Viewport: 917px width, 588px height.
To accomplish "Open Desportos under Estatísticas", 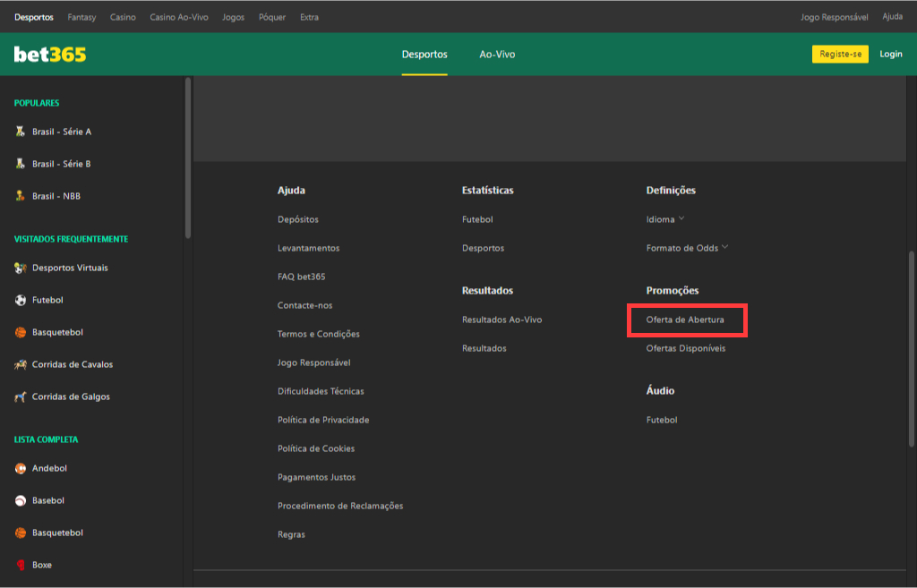I will [483, 248].
